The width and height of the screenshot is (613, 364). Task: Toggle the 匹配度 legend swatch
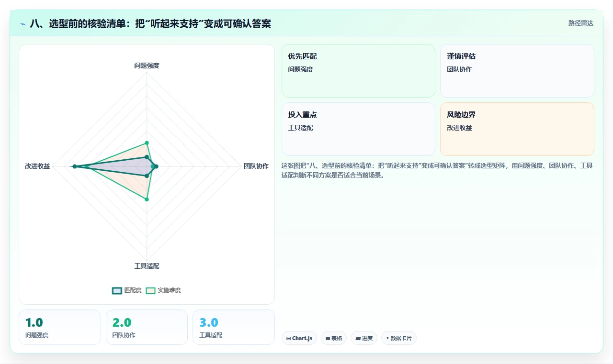coord(117,290)
